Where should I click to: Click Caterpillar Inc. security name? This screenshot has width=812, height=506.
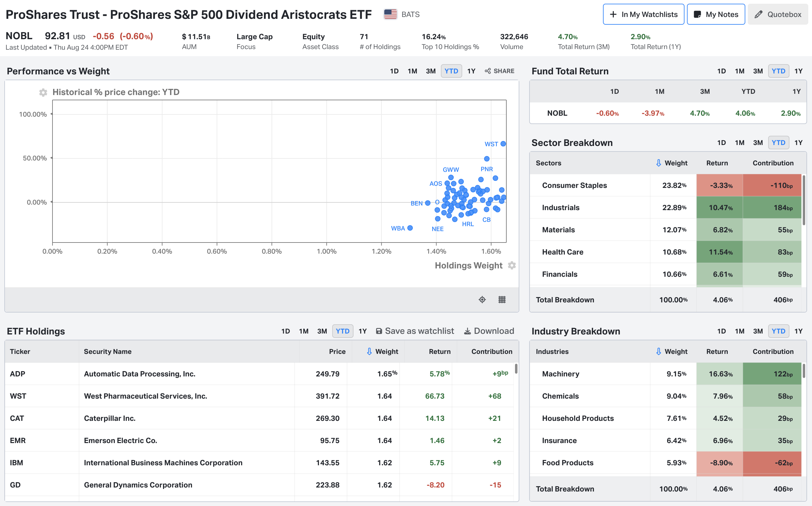tap(110, 418)
